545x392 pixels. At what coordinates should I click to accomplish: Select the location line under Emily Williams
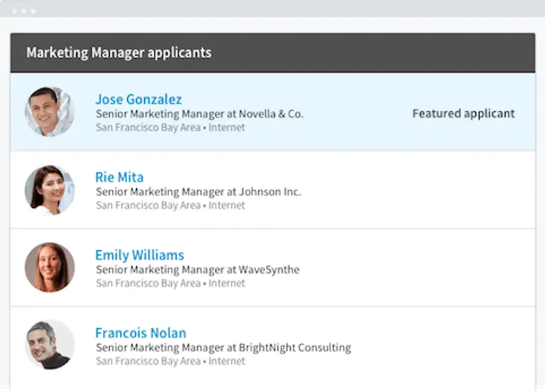click(170, 283)
